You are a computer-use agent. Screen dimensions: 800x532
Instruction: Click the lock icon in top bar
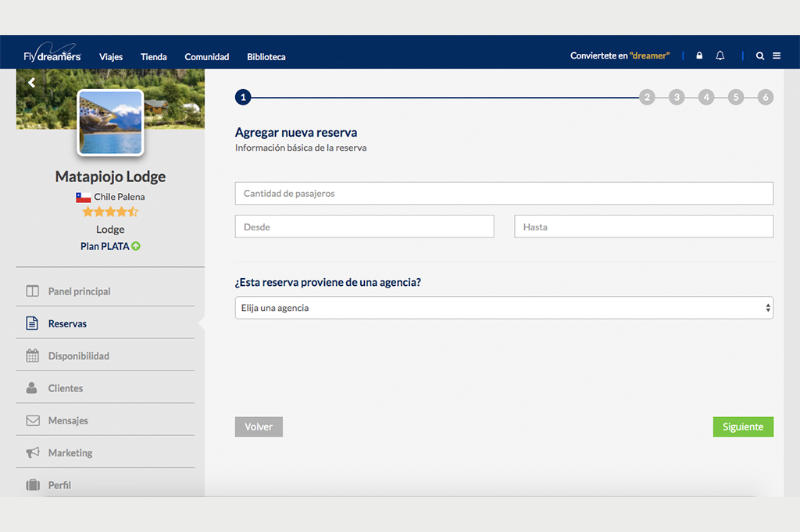point(699,56)
